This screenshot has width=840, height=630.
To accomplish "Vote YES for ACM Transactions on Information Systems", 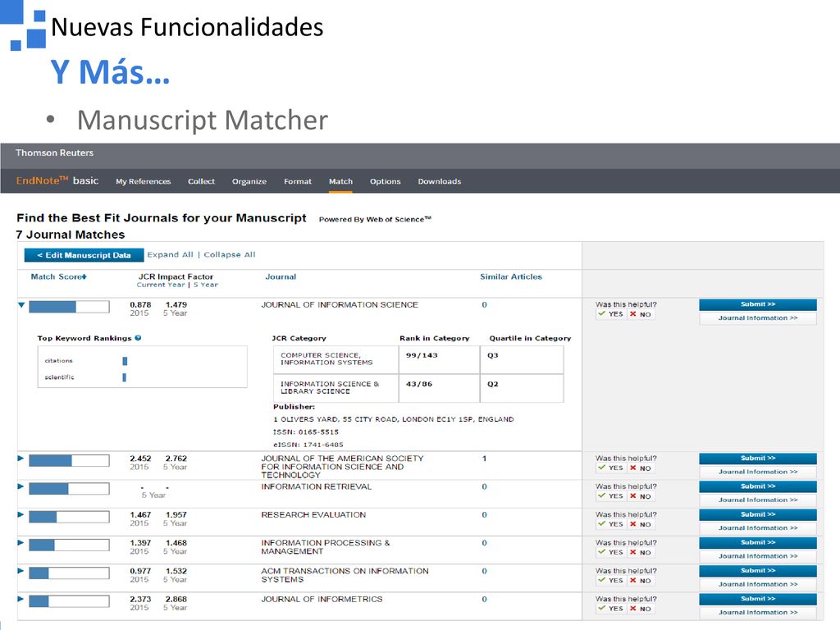I will (610, 581).
